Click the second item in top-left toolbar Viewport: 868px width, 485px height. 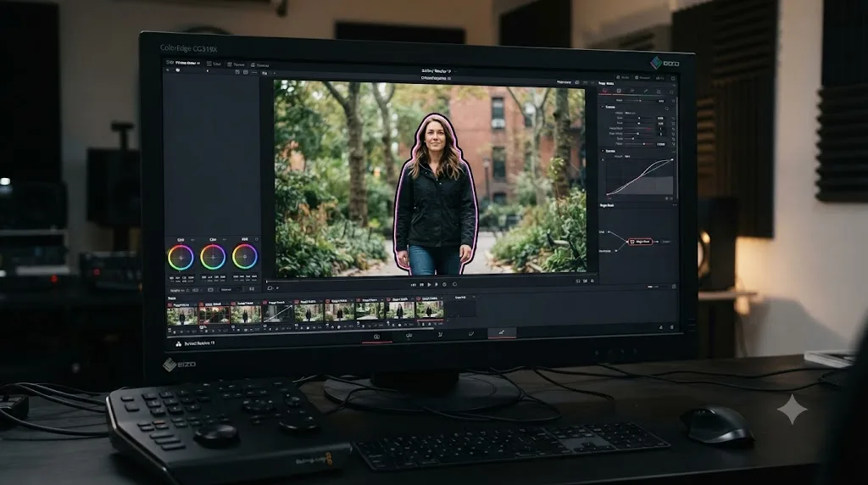[214, 64]
